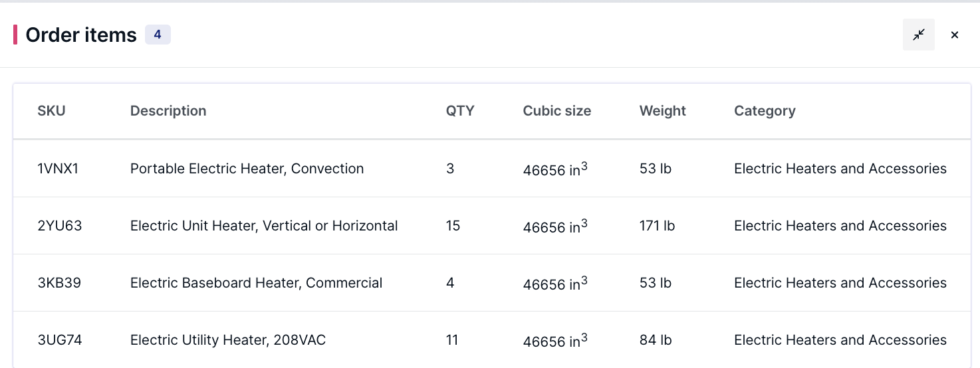Click the Cubic size column header
This screenshot has width=980, height=368.
pos(556,111)
